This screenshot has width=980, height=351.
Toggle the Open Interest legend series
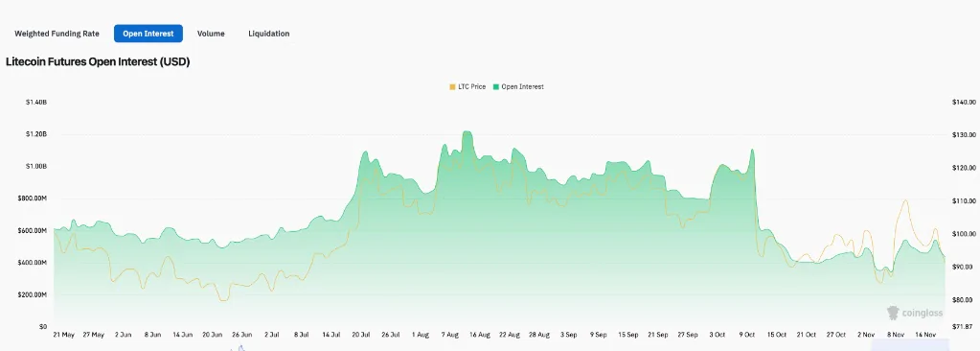(x=518, y=87)
